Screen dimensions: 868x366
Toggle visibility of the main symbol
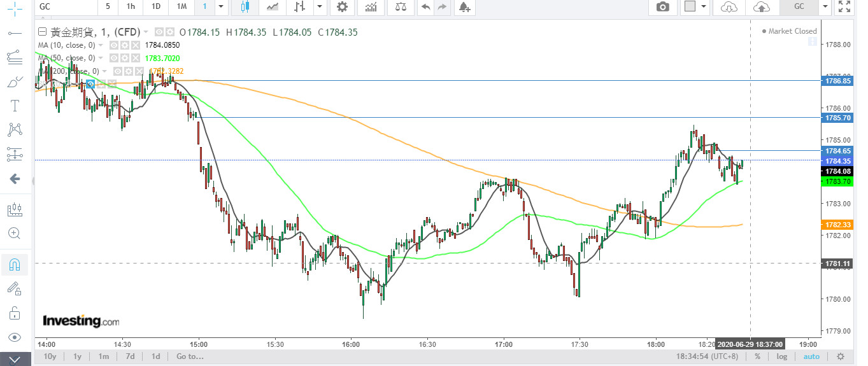160,32
